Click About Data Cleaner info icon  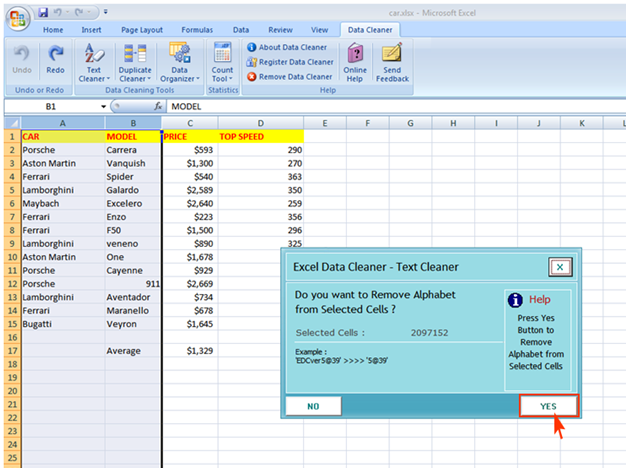click(252, 47)
